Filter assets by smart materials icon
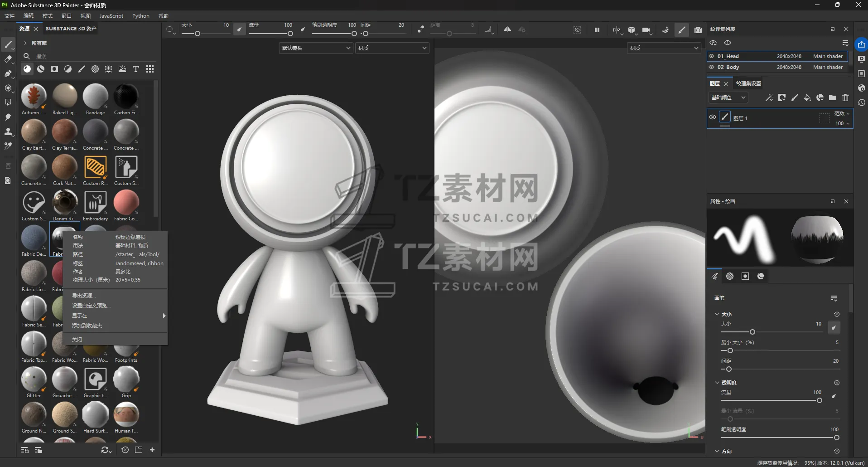Viewport: 868px width, 467px height. [41, 69]
